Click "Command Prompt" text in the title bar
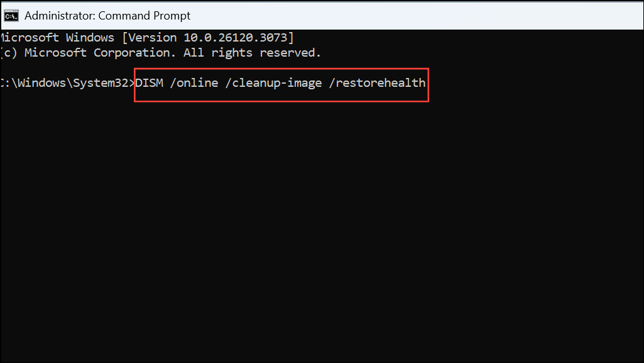 pyautogui.click(x=144, y=16)
